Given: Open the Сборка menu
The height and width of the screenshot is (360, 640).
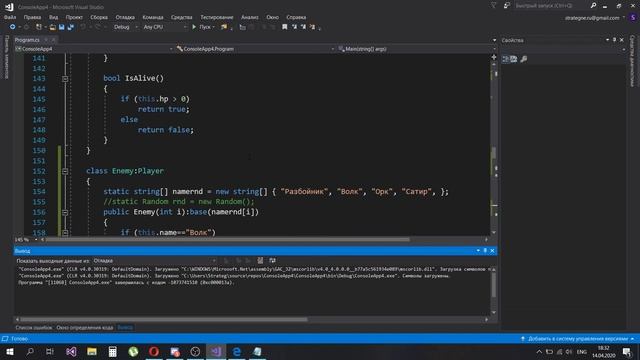Looking at the screenshot, I should click(x=99, y=17).
